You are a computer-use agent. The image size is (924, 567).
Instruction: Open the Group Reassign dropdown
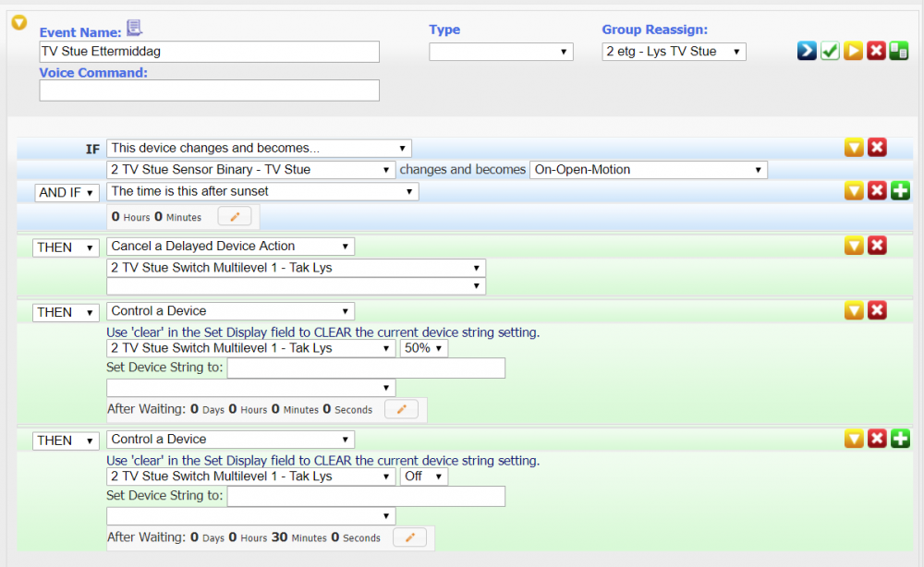click(673, 52)
